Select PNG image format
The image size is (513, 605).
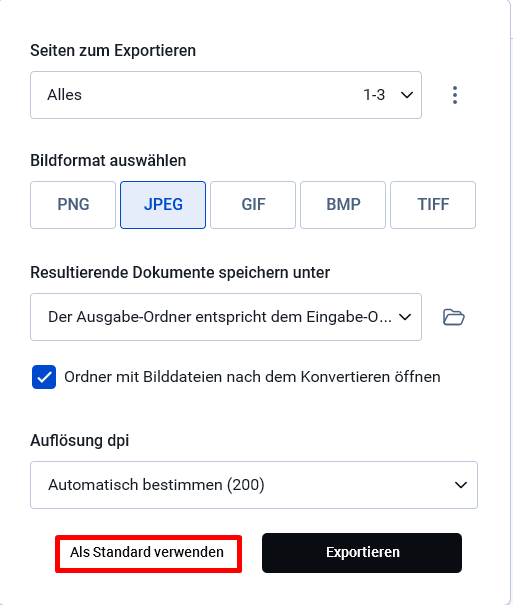point(73,205)
